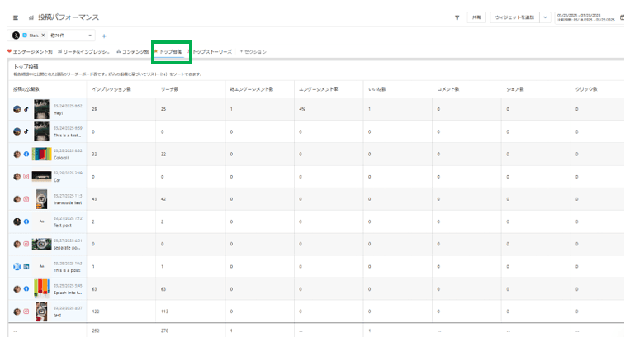Viewport: 644px width, 357px height.
Task: Click the Instagram icon on the Car post
Action: tap(26, 176)
